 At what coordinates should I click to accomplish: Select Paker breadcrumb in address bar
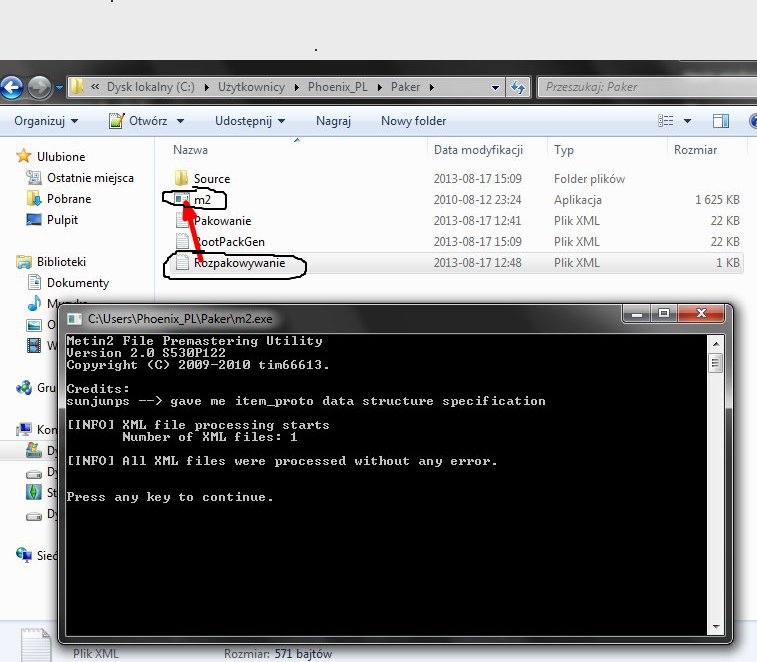405,87
